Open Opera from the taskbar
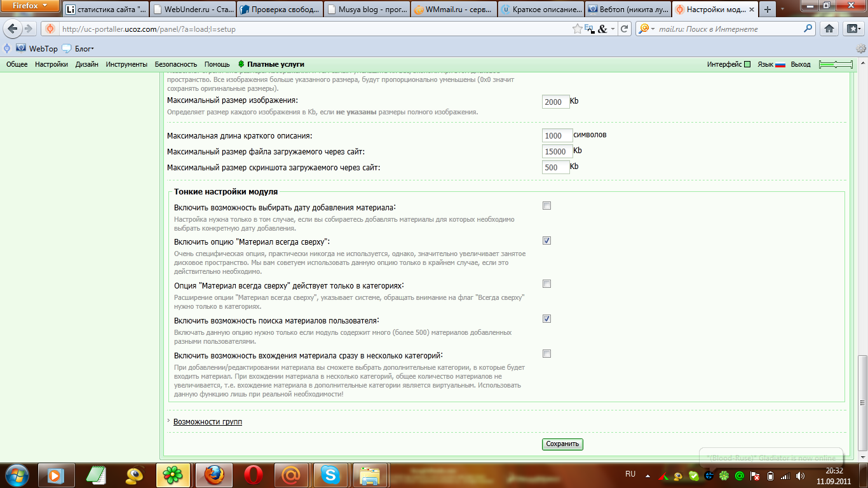The height and width of the screenshot is (488, 868). (x=254, y=475)
